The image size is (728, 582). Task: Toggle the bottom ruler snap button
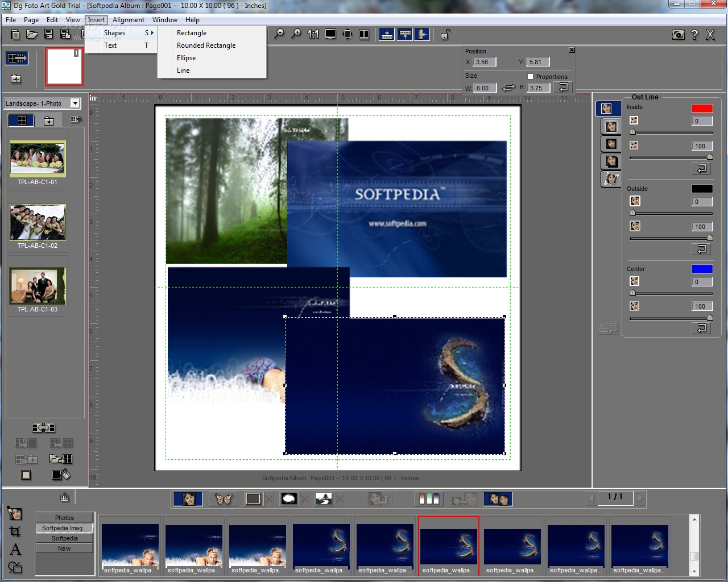[x=387, y=35]
